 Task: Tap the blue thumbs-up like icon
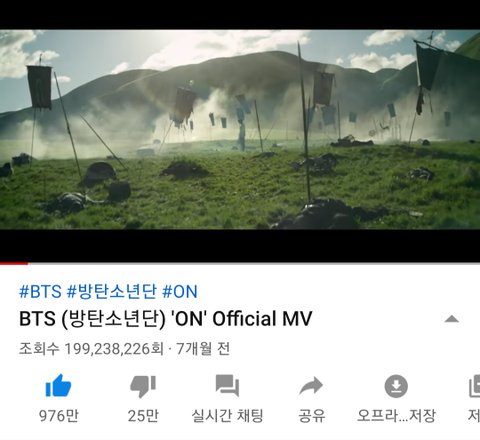click(x=58, y=386)
